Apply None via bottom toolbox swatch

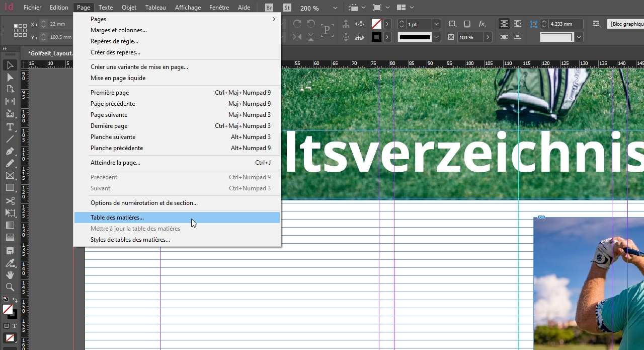(x=10, y=338)
